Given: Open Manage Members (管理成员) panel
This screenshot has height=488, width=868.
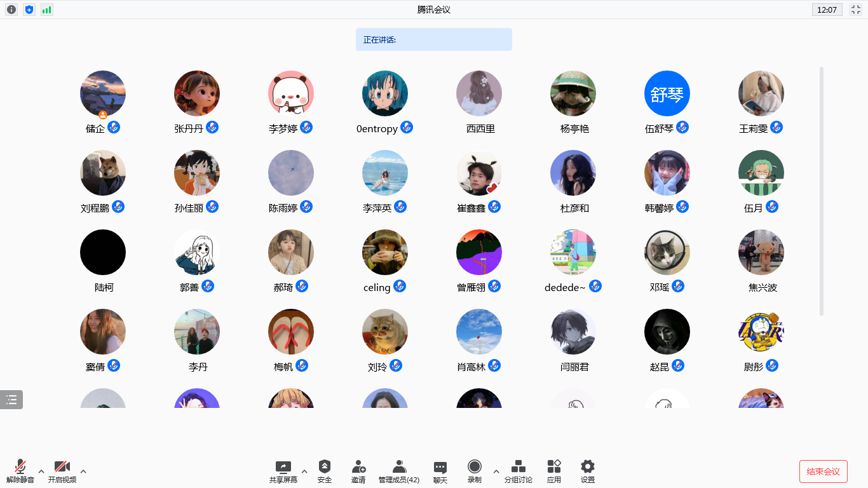Looking at the screenshot, I should (399, 471).
